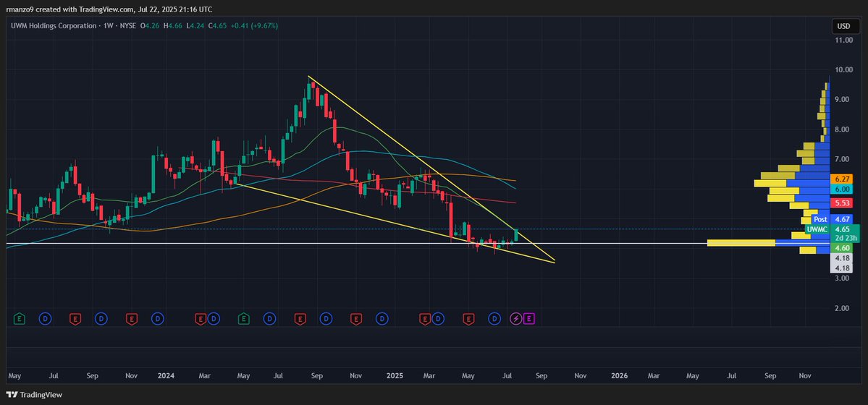Open the dividend marker for December 2024
Screen dimensions: 868x405
pos(382,319)
